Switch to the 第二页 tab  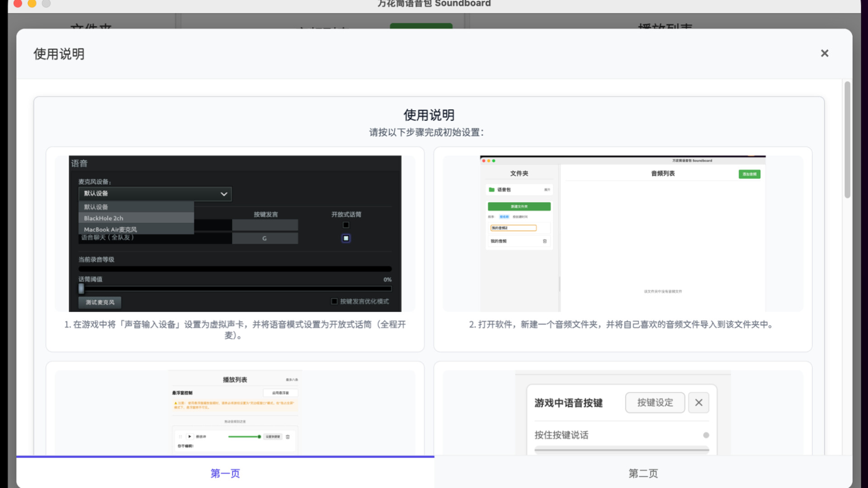(x=643, y=473)
